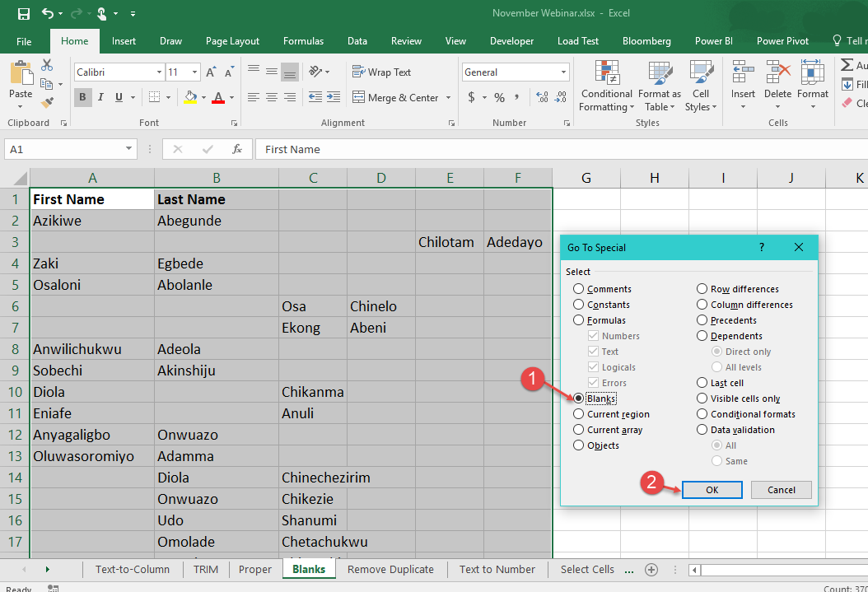Switch to the Formulas ribbon tab
This screenshot has height=592, width=868.
point(303,40)
